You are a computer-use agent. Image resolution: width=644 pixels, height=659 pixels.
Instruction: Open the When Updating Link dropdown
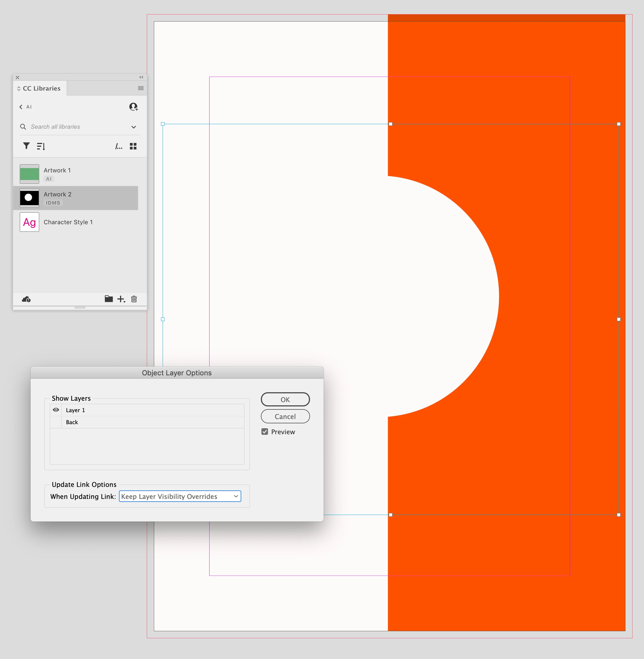pyautogui.click(x=180, y=496)
